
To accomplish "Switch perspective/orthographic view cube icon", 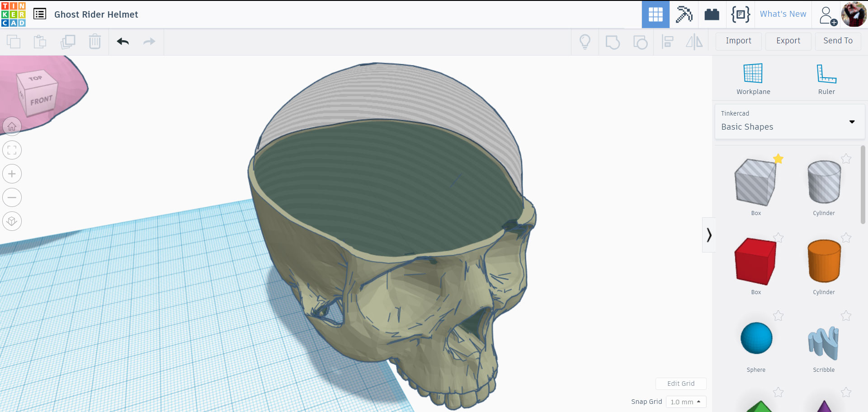I will tap(12, 221).
